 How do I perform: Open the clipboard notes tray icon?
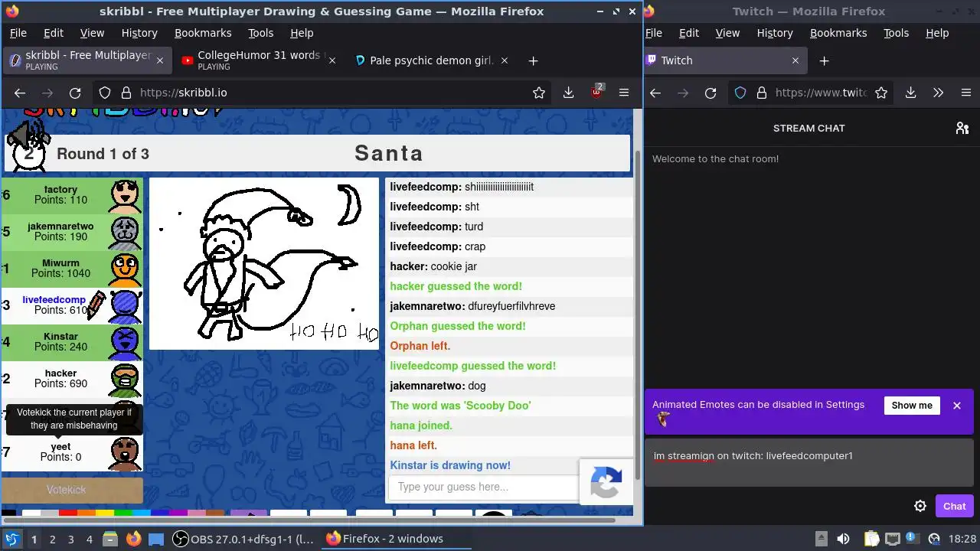[x=871, y=539]
